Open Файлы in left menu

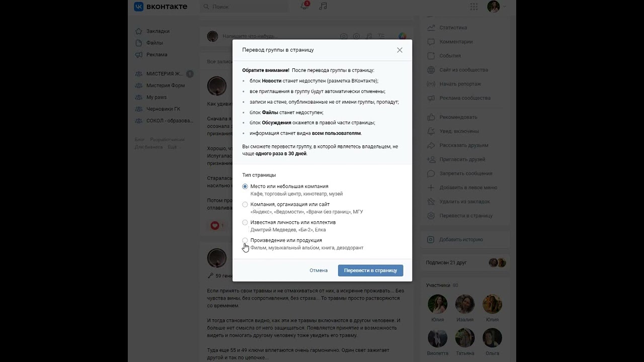coord(155,43)
